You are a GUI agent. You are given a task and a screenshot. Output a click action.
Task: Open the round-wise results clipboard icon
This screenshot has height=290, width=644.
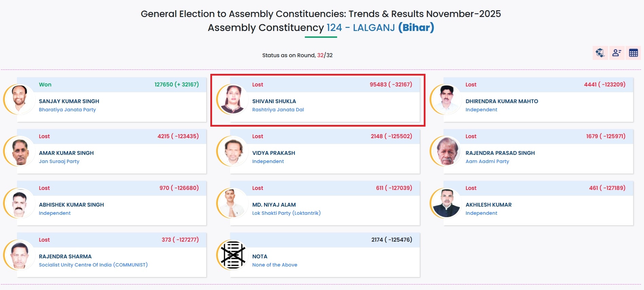coord(600,53)
